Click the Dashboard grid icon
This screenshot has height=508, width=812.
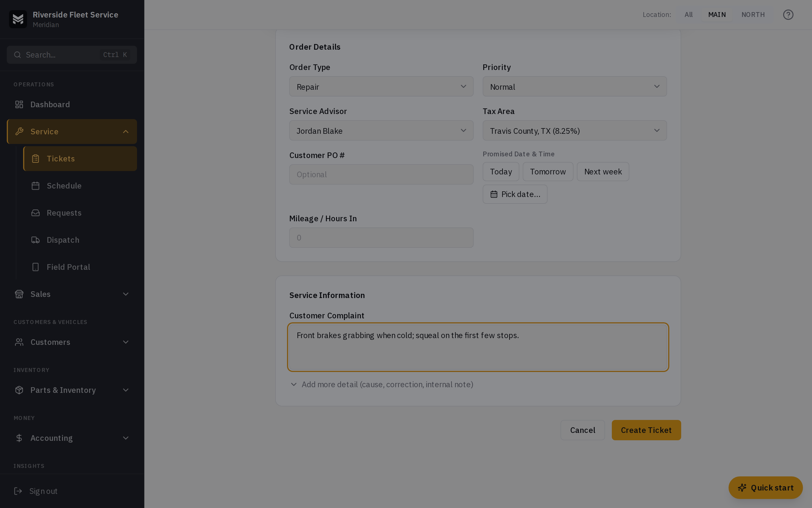click(x=19, y=104)
